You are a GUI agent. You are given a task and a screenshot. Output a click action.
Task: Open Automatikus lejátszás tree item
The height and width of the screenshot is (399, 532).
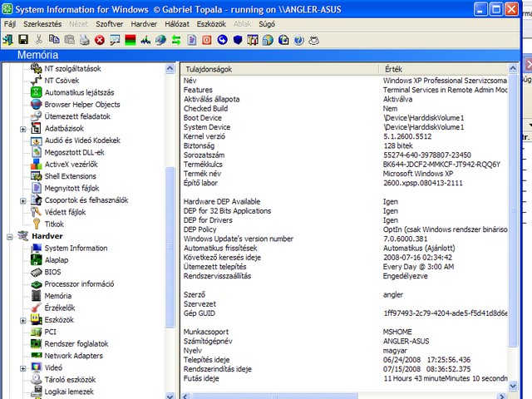80,92
